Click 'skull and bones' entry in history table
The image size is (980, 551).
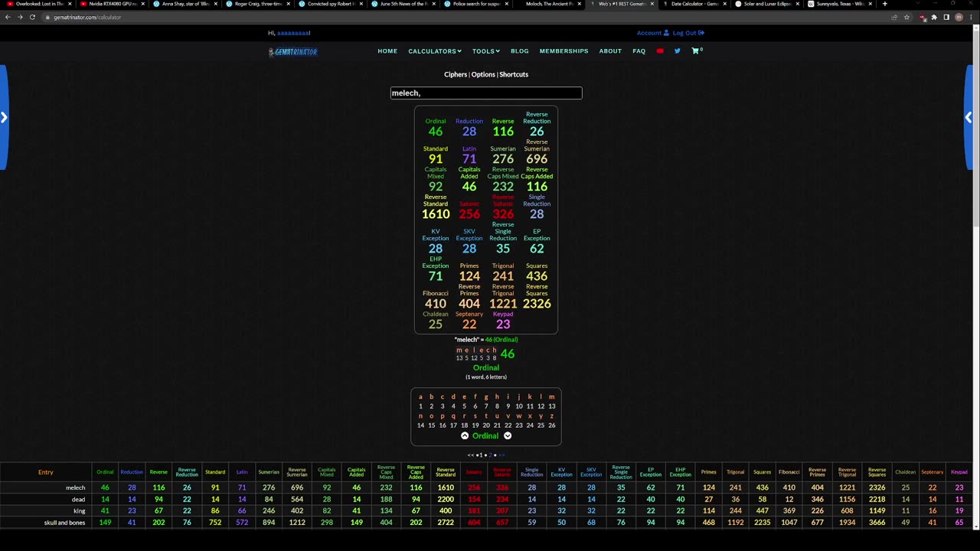[x=65, y=523]
